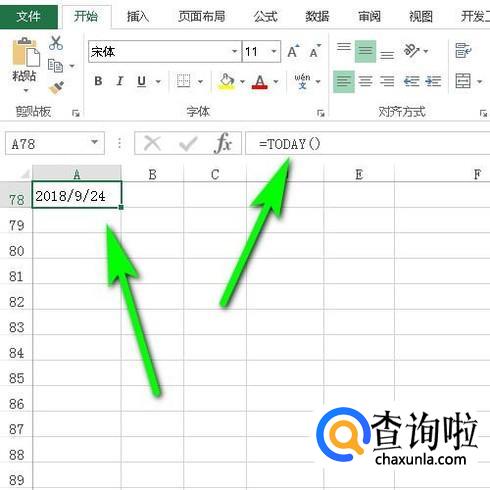Click the Insert Function fx icon
The width and height of the screenshot is (490, 490).
[x=223, y=143]
